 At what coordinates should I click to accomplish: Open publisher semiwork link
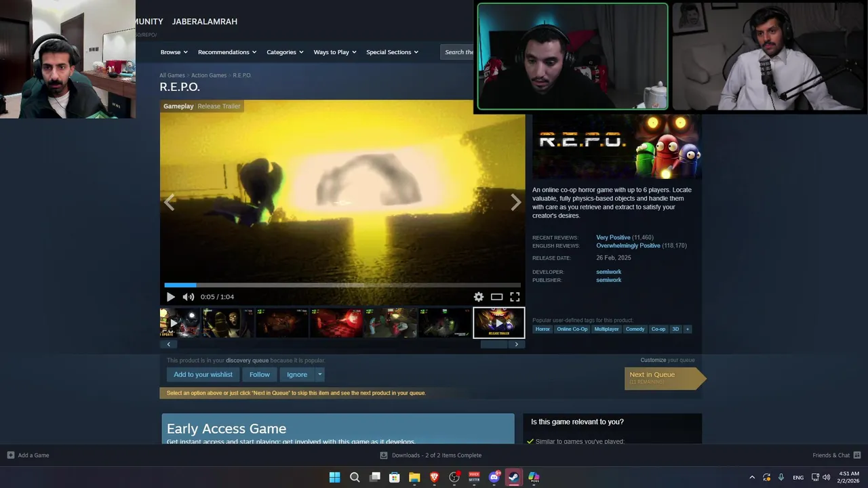point(608,280)
